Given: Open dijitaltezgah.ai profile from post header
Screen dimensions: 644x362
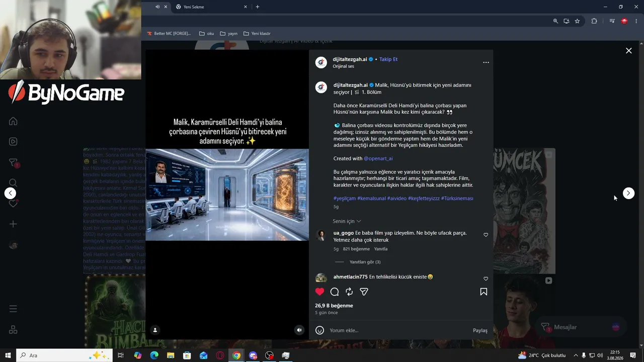Looking at the screenshot, I should pos(350,59).
